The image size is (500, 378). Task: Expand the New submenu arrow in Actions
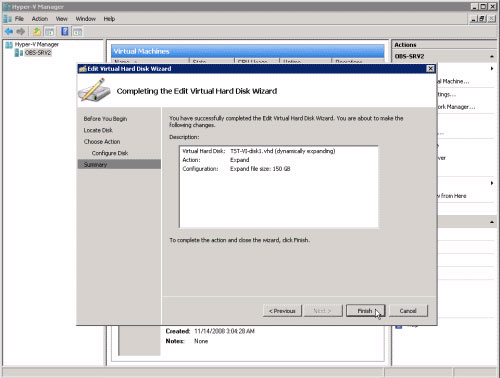[x=492, y=69]
